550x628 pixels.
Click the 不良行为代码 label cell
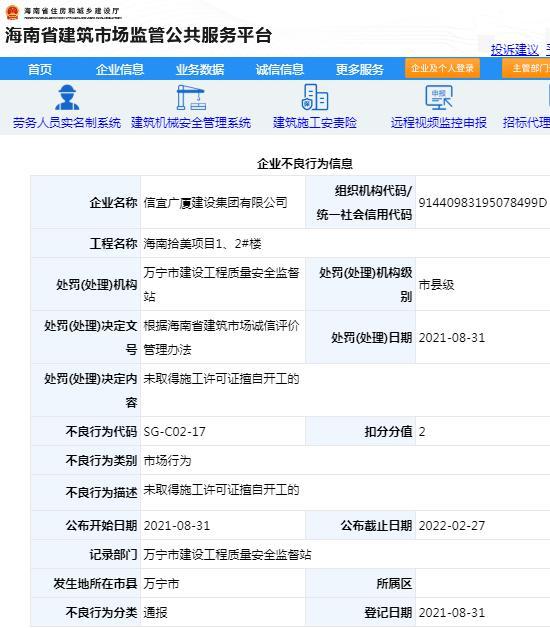click(86, 432)
